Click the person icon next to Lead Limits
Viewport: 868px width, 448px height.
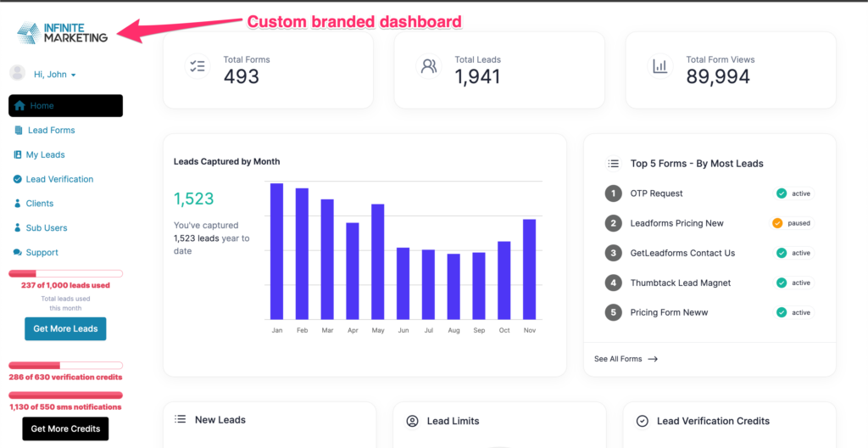click(413, 421)
